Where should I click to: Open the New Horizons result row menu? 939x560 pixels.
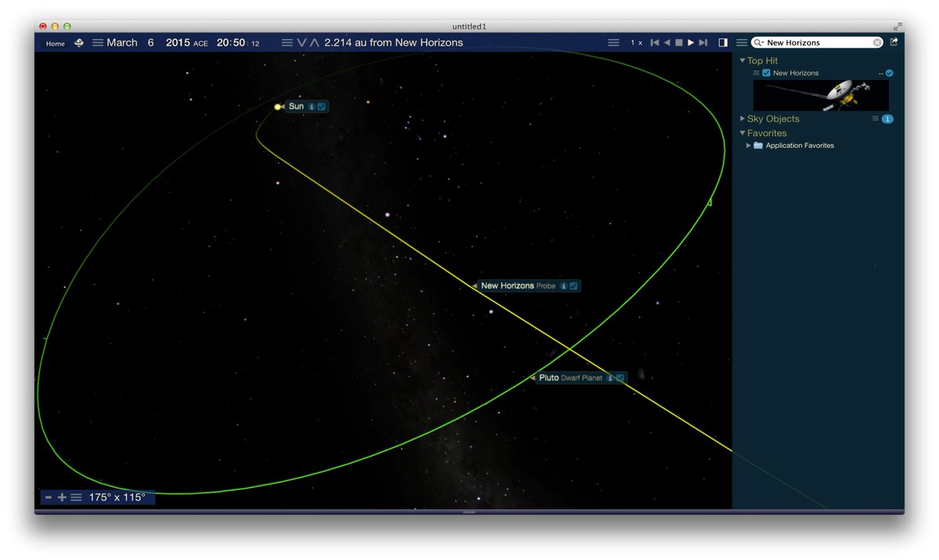coord(756,73)
